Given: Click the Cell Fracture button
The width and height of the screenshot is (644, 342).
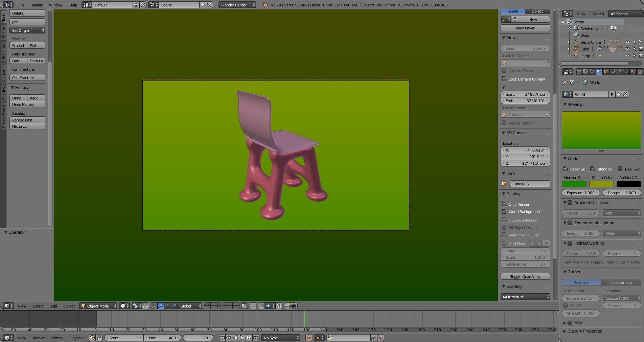Looking at the screenshot, I should click(x=27, y=77).
